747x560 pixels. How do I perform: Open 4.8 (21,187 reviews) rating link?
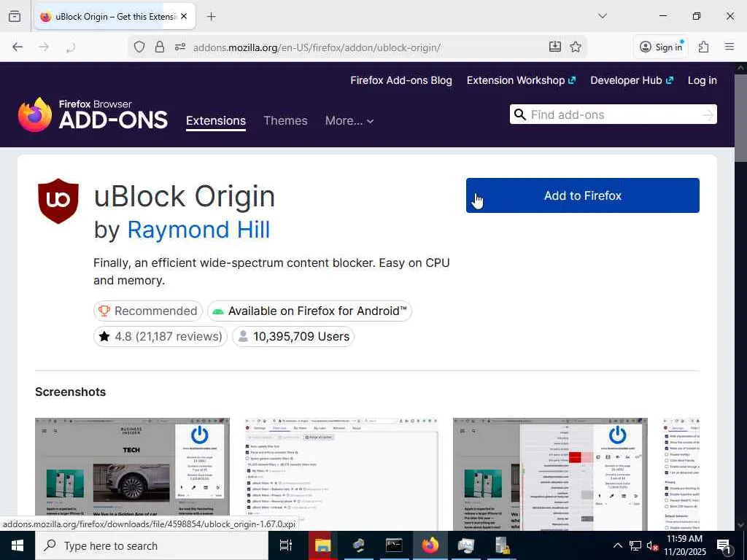tap(160, 337)
